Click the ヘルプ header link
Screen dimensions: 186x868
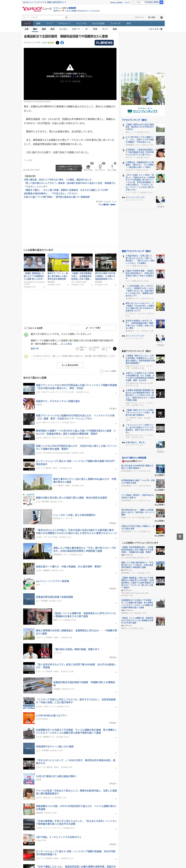click(127, 2)
